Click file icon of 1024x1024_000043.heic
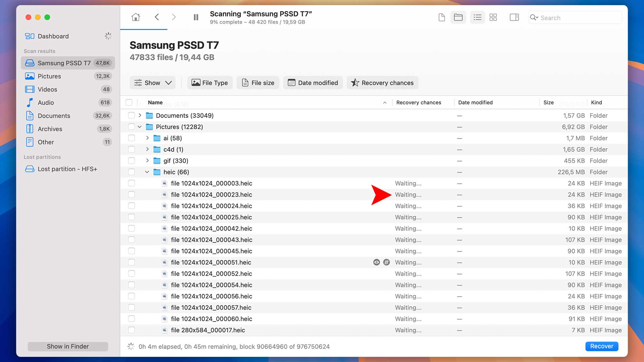644x362 pixels. [165, 240]
